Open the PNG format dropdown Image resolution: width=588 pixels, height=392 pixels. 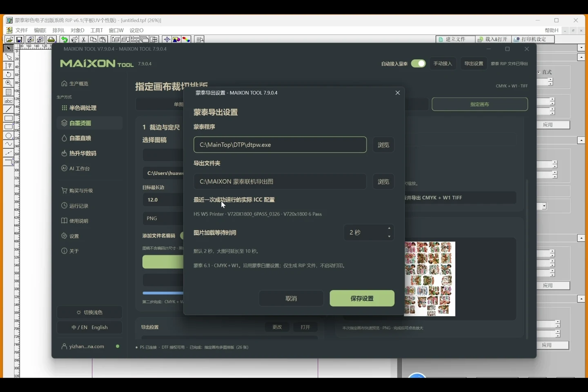click(163, 218)
